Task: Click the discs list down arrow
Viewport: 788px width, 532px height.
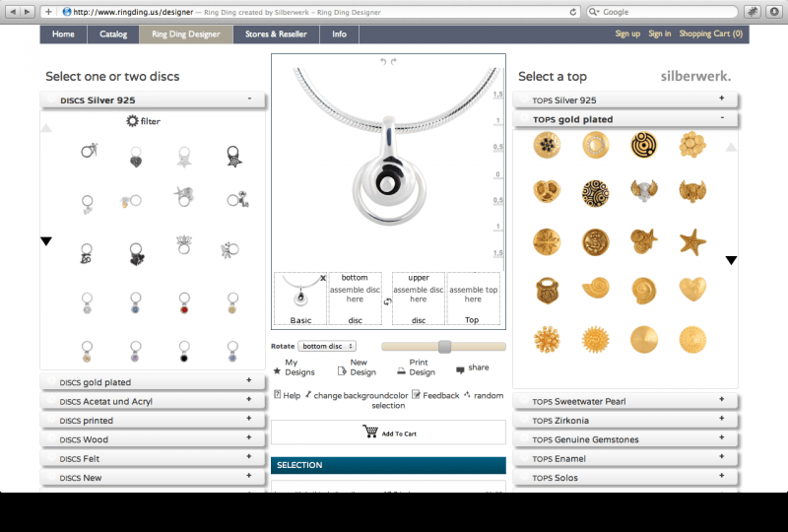Action: [46, 241]
